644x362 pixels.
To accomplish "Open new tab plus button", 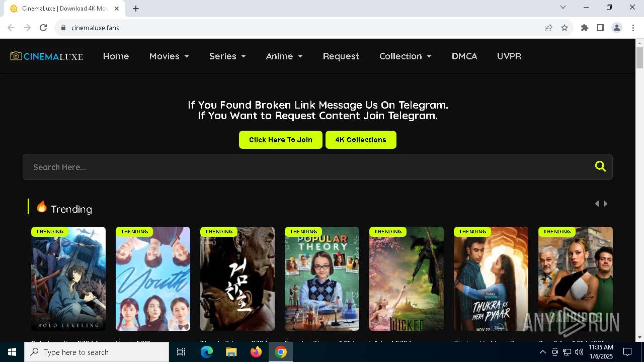I will 136,9.
